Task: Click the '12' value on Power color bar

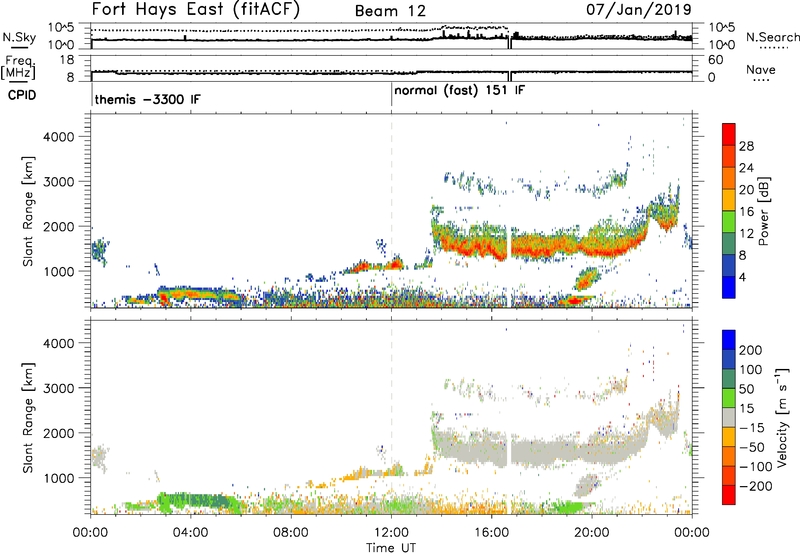Action: pyautogui.click(x=746, y=234)
